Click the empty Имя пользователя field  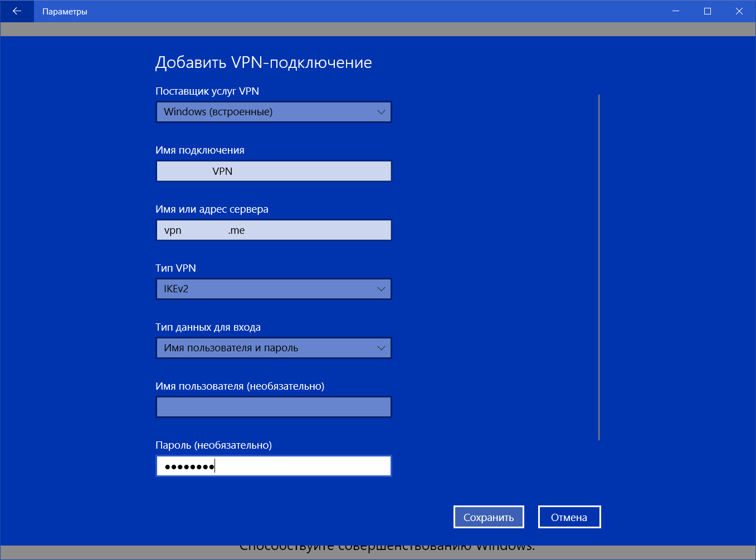coord(273,407)
